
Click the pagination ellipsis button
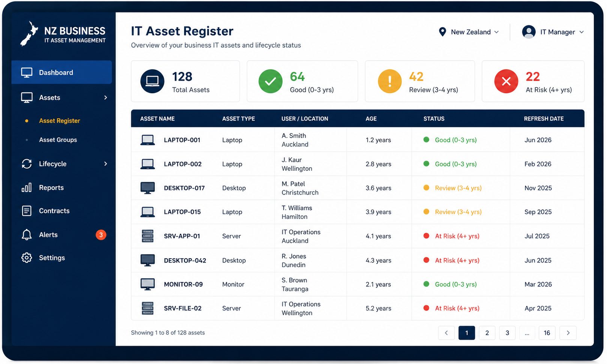(x=527, y=333)
